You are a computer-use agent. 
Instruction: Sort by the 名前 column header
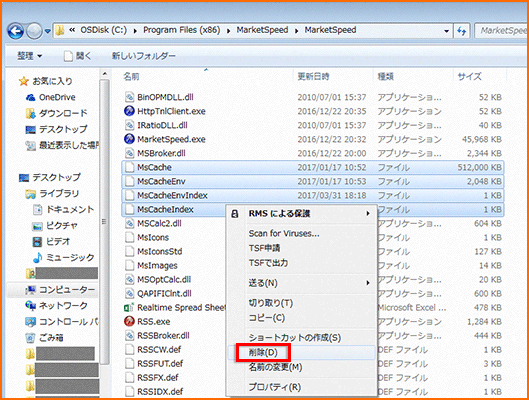[131, 77]
